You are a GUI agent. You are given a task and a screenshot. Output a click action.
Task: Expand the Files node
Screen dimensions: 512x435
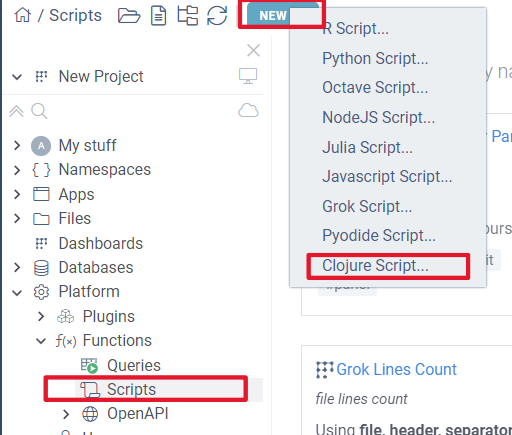(x=17, y=219)
